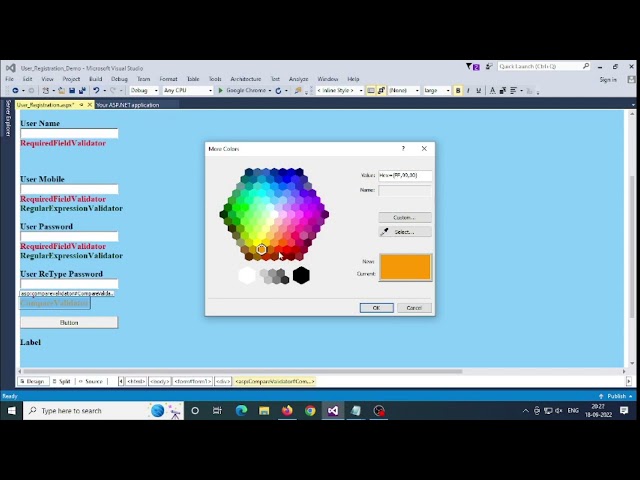Click the Find in Files toolbar icon
640x480 pixels.
pyautogui.click(x=298, y=91)
